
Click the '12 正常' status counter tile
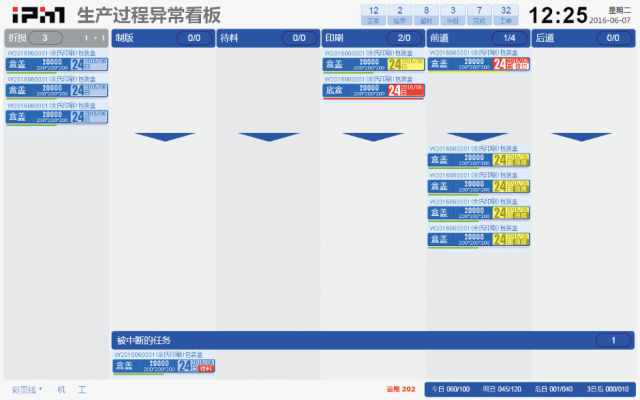375,13
